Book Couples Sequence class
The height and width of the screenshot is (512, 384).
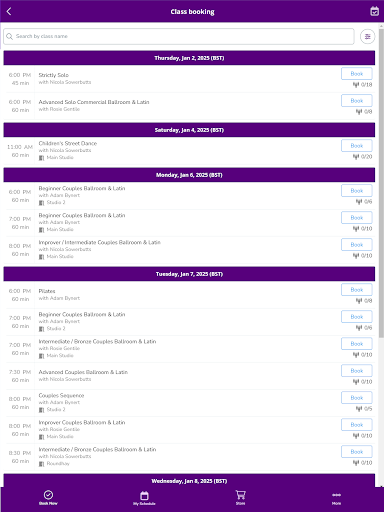357,398
